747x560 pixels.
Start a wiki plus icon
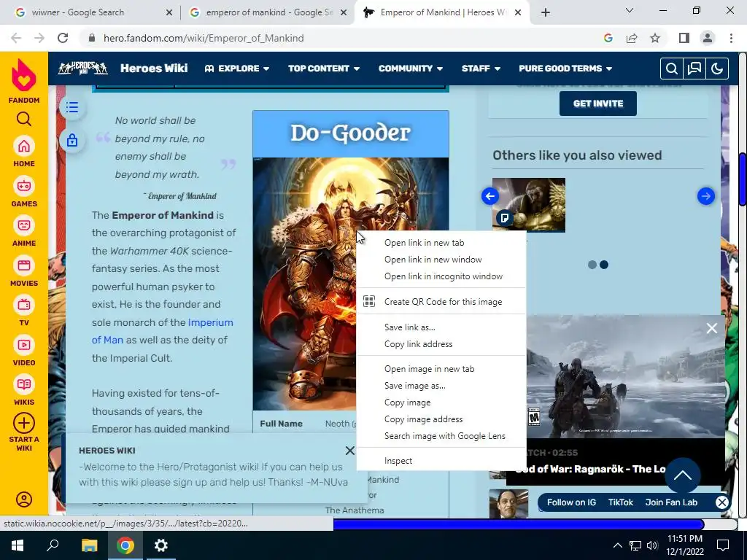[x=24, y=424]
